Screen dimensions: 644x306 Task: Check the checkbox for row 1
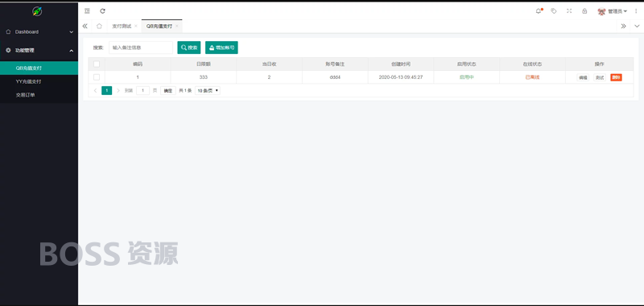(x=97, y=76)
